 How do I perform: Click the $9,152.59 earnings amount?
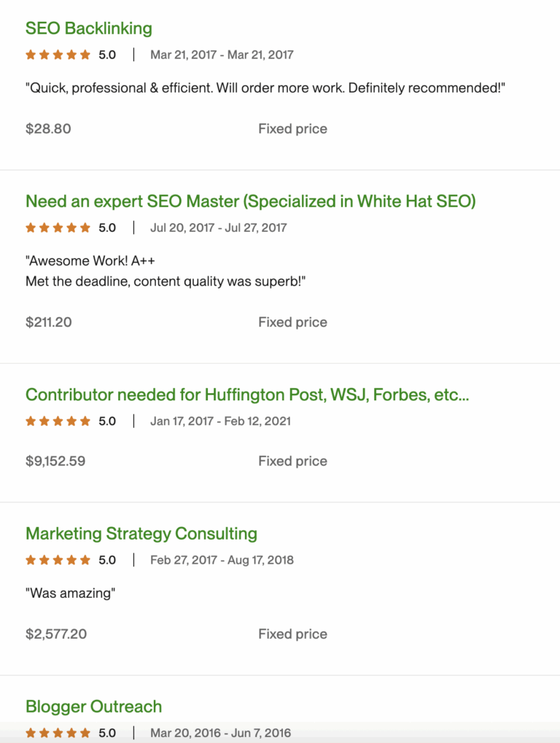coord(55,461)
